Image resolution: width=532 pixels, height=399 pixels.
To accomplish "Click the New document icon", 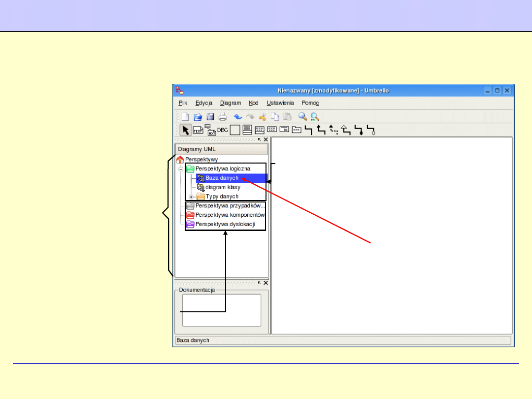I will click(x=185, y=117).
